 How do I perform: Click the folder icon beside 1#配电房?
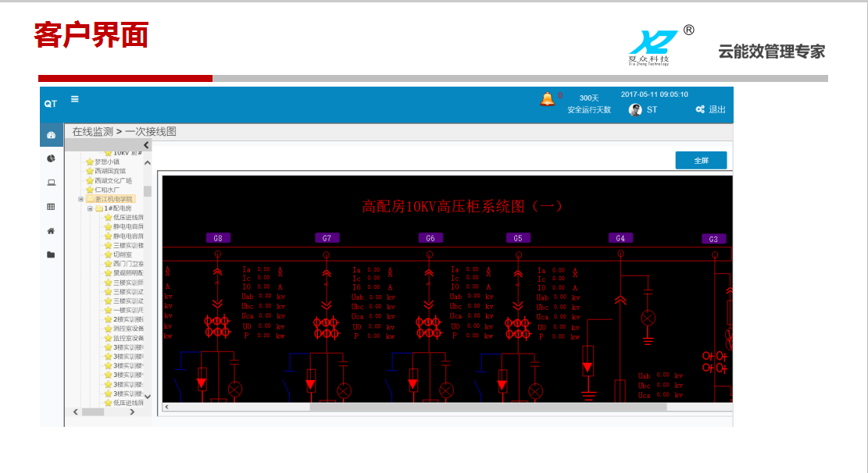[99, 208]
